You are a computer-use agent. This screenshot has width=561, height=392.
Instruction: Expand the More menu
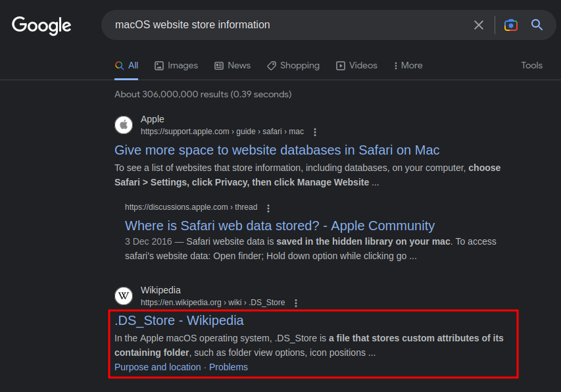pyautogui.click(x=408, y=66)
